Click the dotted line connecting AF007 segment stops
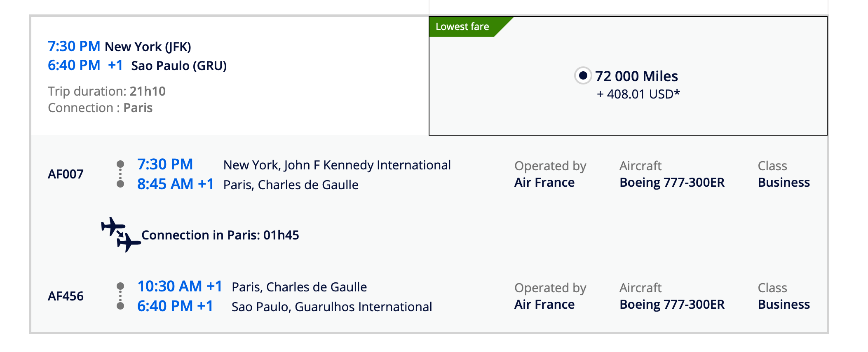 (x=120, y=174)
